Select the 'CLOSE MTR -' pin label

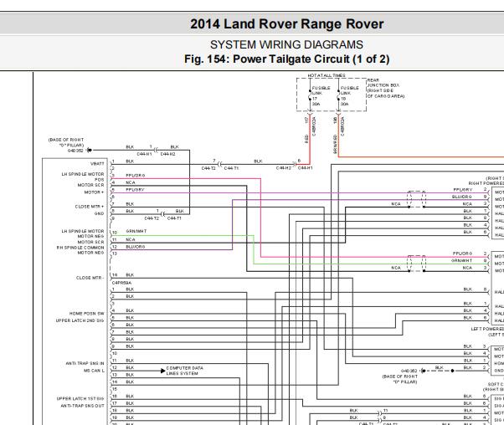pyautogui.click(x=90, y=278)
